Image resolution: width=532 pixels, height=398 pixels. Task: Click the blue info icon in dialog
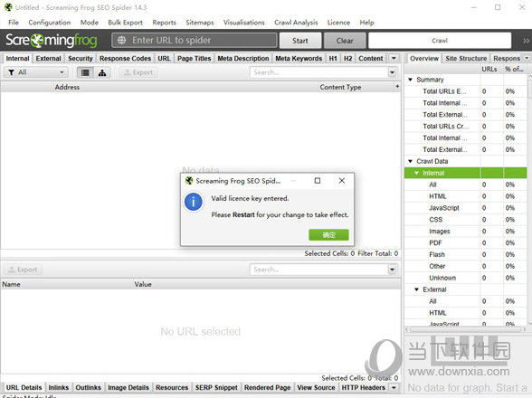pyautogui.click(x=194, y=202)
